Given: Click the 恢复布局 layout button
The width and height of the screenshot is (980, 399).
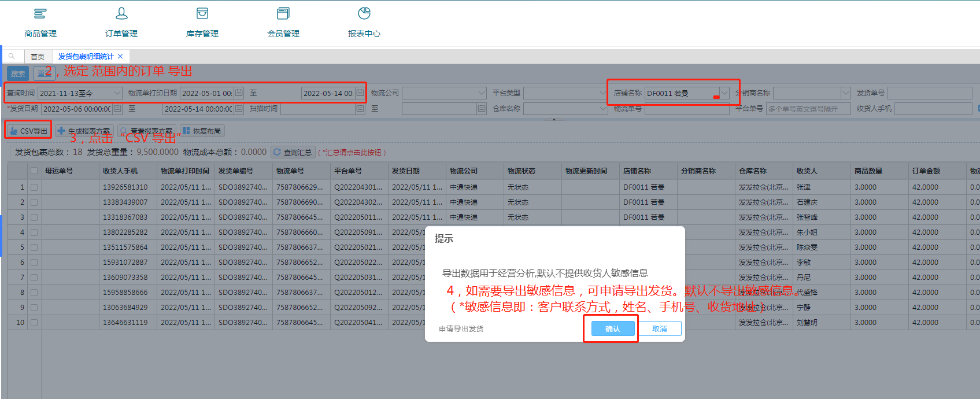Looking at the screenshot, I should pos(202,131).
